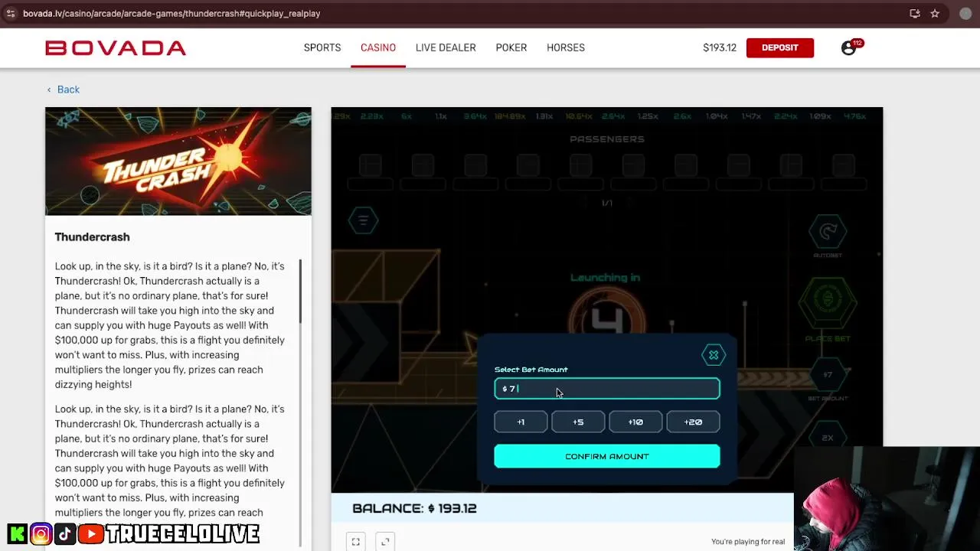Screen dimensions: 980x551
Task: Open the TikTok icon in the overlay
Action: (x=65, y=533)
